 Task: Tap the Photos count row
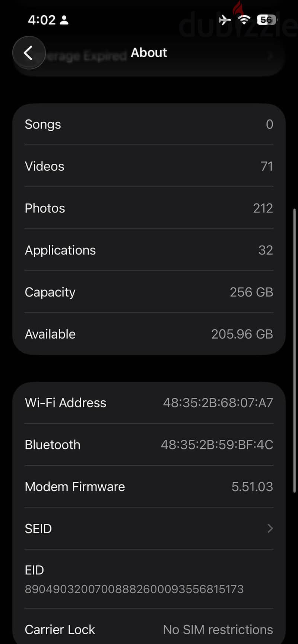click(x=149, y=208)
